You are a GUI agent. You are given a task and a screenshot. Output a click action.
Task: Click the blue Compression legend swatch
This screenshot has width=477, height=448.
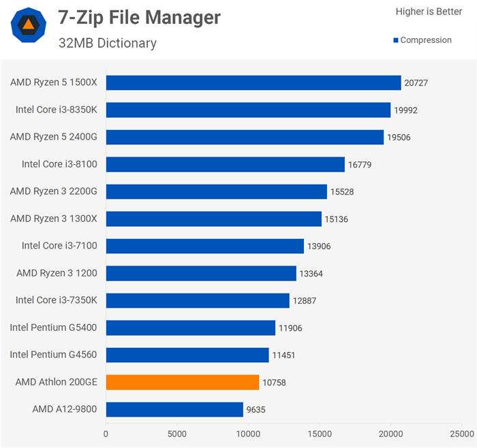click(396, 41)
